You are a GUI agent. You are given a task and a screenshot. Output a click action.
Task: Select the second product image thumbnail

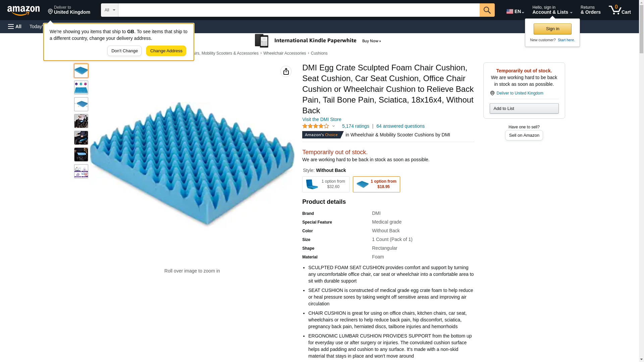coord(81,87)
